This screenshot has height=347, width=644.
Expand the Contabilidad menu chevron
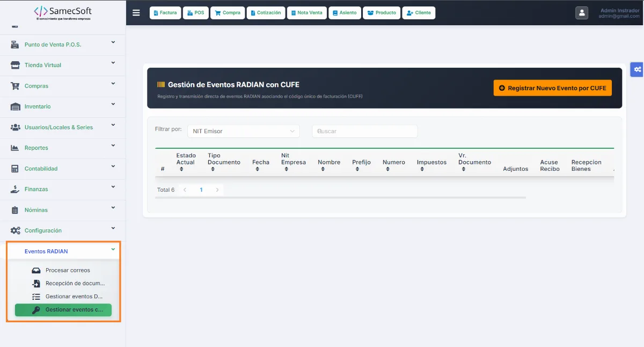click(113, 167)
